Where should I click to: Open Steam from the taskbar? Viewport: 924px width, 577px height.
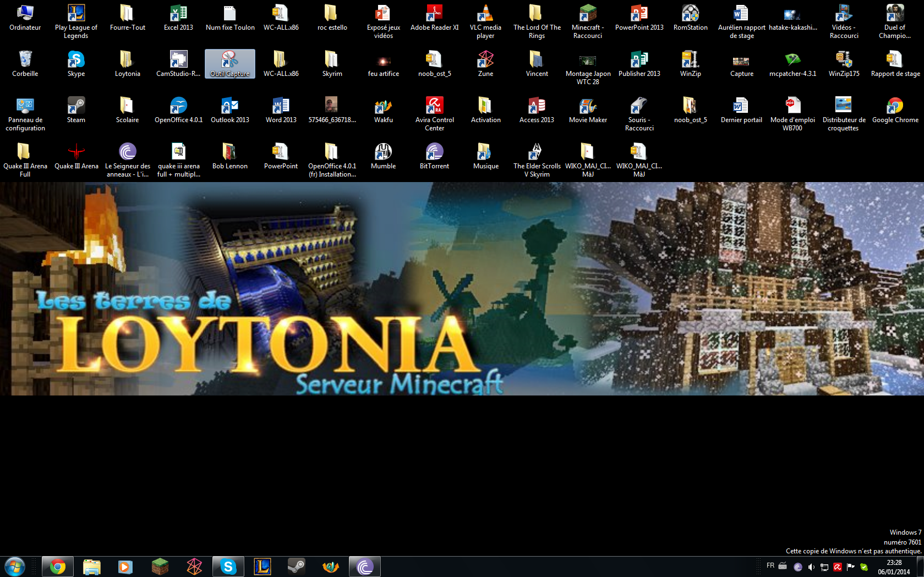coord(297,567)
